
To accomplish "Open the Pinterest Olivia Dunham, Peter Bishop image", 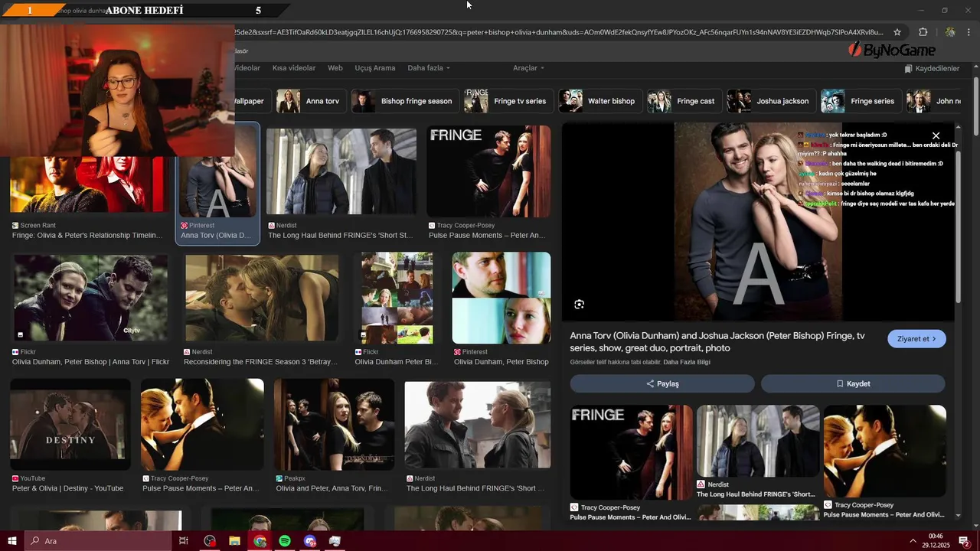I will point(501,298).
